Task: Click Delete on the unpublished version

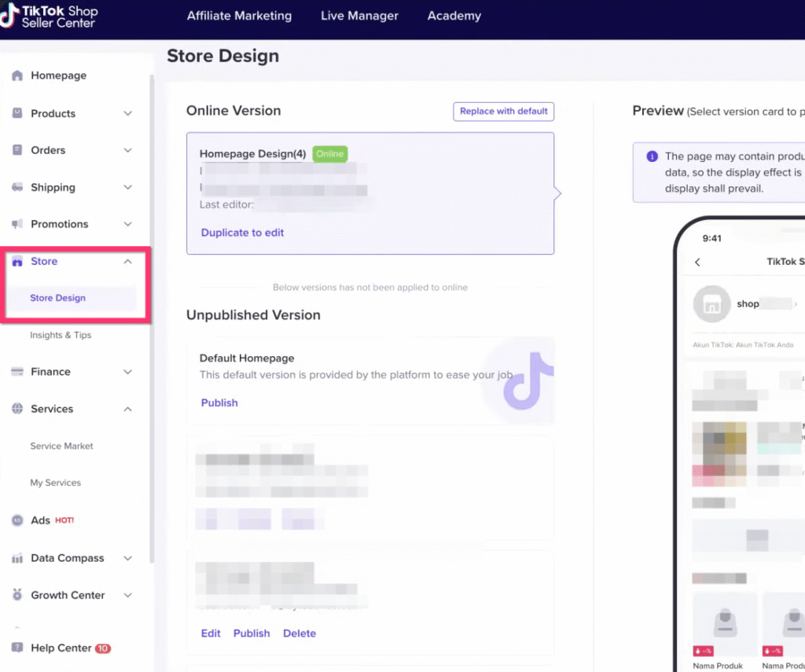Action: [x=300, y=633]
